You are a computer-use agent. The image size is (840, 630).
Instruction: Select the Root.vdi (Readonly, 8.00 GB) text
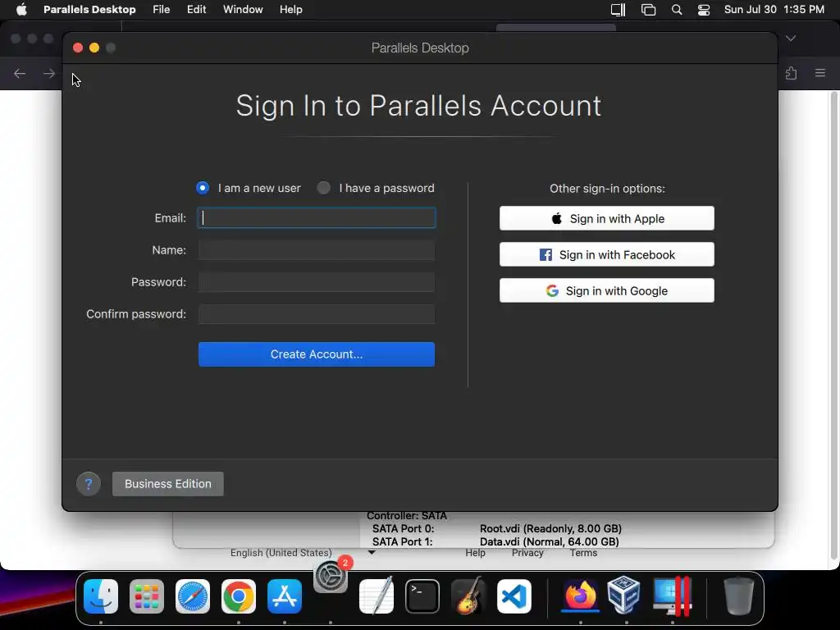[x=550, y=529]
